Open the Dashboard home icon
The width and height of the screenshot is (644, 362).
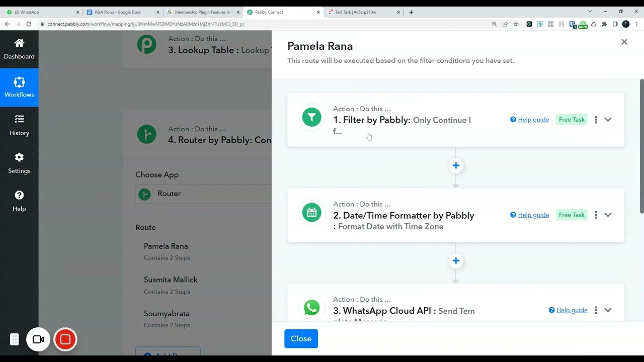pyautogui.click(x=19, y=43)
